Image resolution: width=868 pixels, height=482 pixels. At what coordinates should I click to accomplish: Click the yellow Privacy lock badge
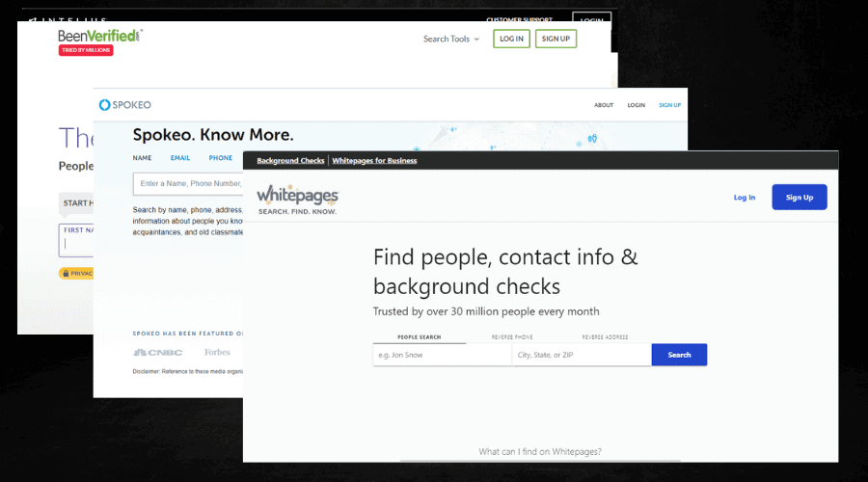pyautogui.click(x=76, y=274)
